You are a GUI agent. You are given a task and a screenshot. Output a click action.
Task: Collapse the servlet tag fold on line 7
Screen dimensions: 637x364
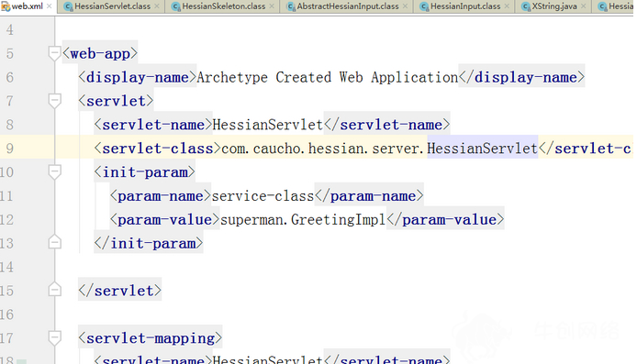click(54, 101)
